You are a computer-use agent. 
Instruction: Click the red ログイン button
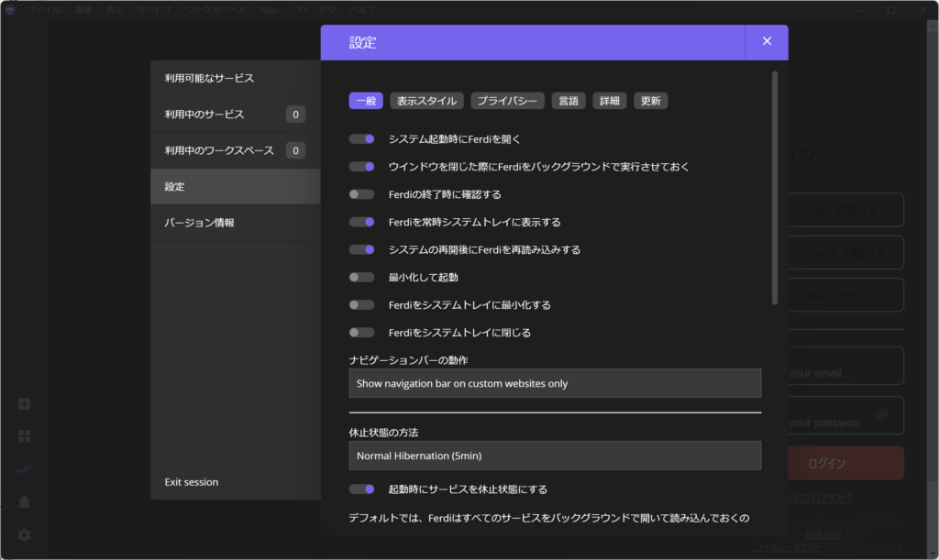tap(845, 463)
